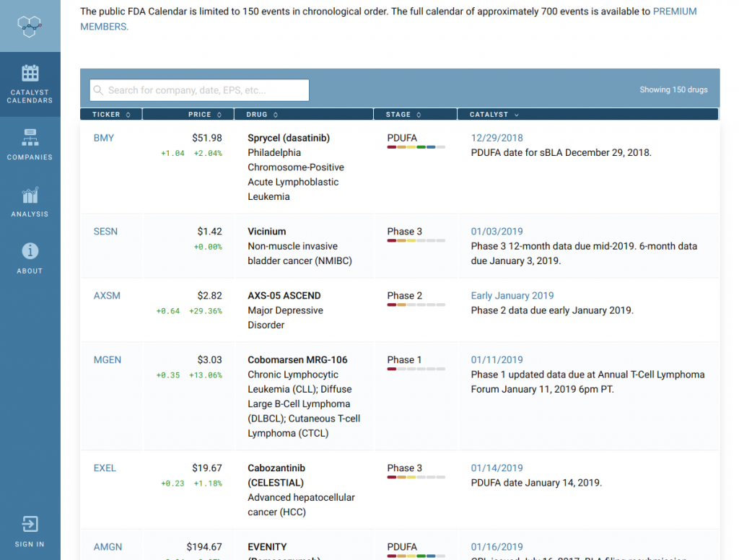Click the Phase 2 stage label for AXSM
The image size is (739, 560).
coord(404,296)
